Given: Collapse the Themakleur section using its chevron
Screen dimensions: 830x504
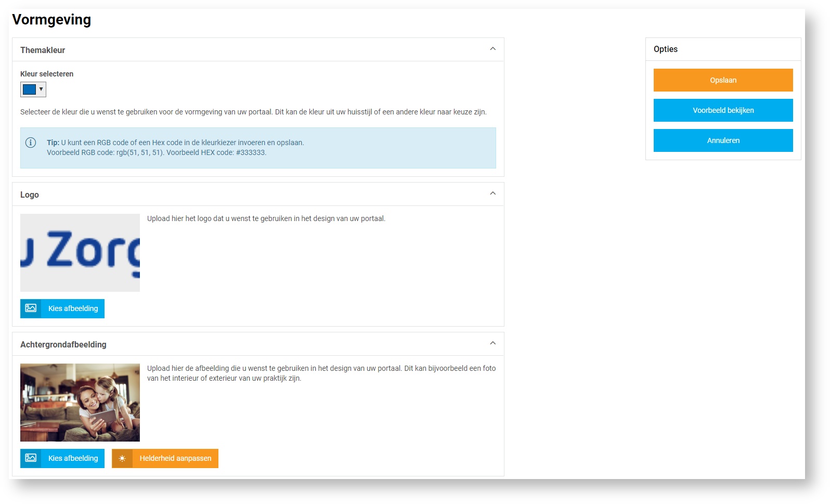Looking at the screenshot, I should pyautogui.click(x=492, y=49).
